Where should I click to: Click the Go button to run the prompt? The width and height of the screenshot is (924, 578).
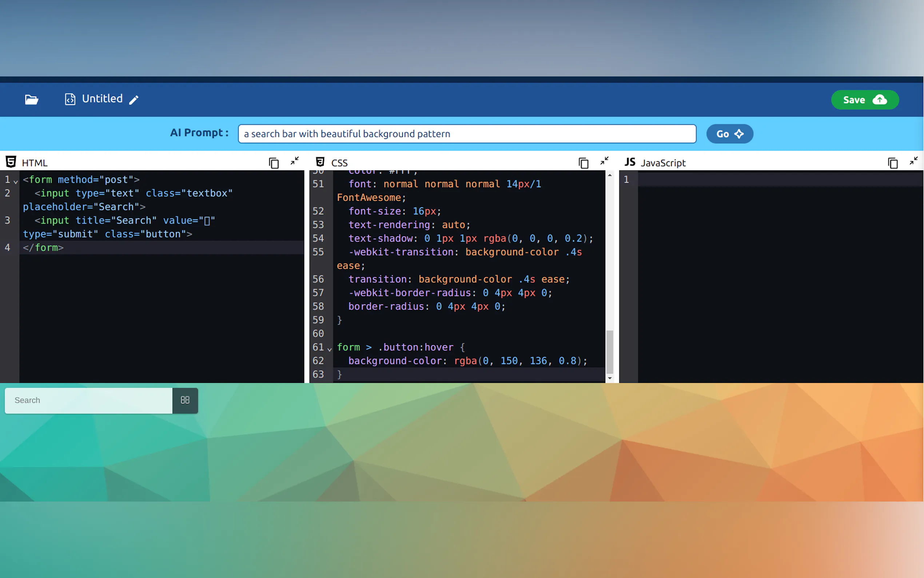pyautogui.click(x=729, y=134)
